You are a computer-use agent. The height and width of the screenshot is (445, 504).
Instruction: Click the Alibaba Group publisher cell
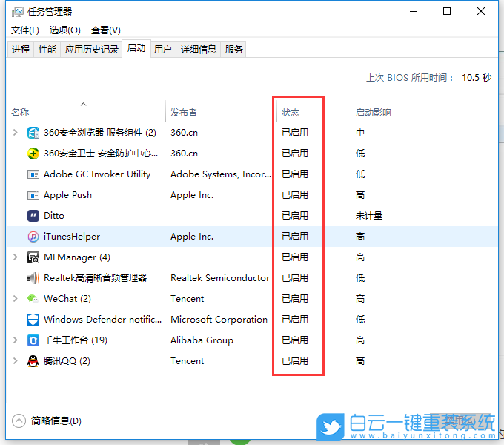pos(202,340)
